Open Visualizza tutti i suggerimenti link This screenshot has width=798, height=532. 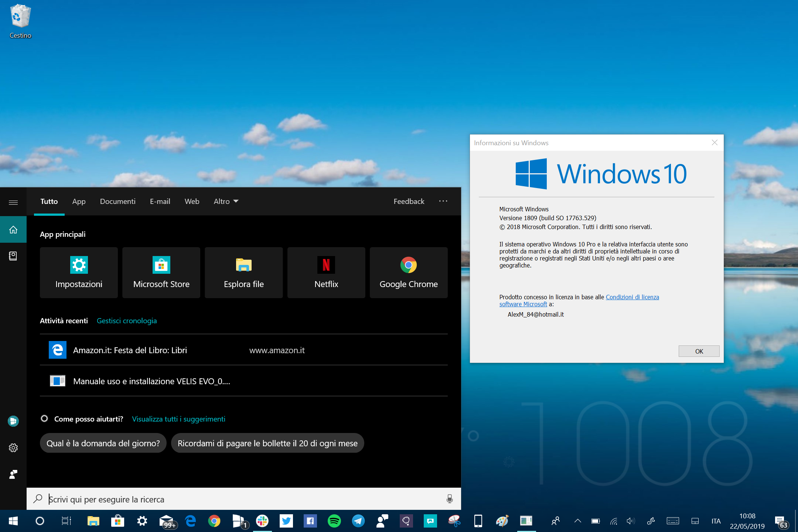tap(178, 419)
